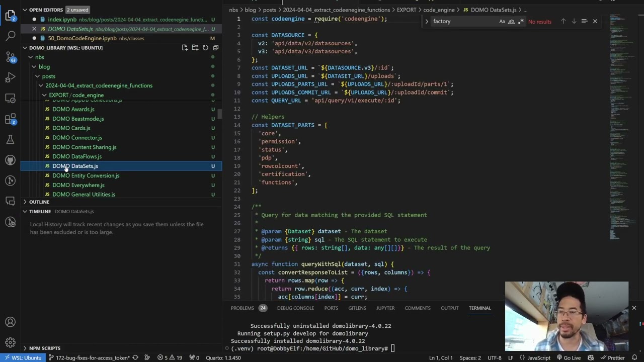This screenshot has width=644, height=362.
Task: Click the WSL: Ubuntu remote indicator
Action: (22, 358)
